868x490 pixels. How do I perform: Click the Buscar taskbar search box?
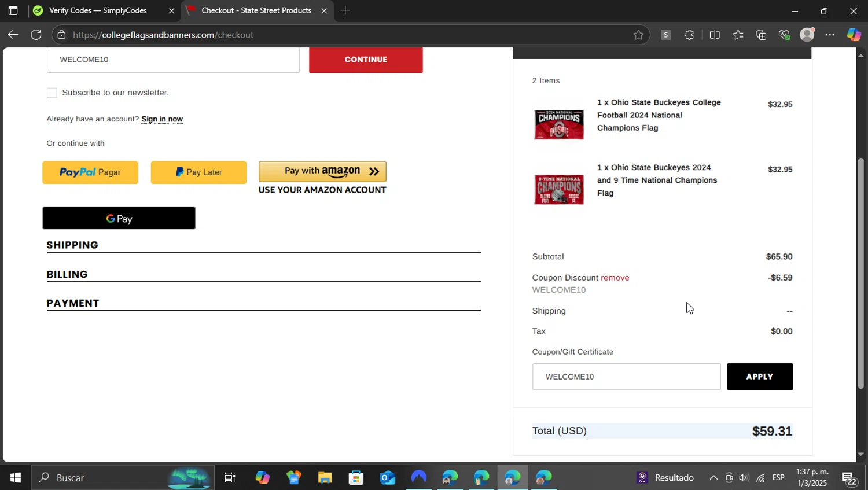[x=123, y=478]
